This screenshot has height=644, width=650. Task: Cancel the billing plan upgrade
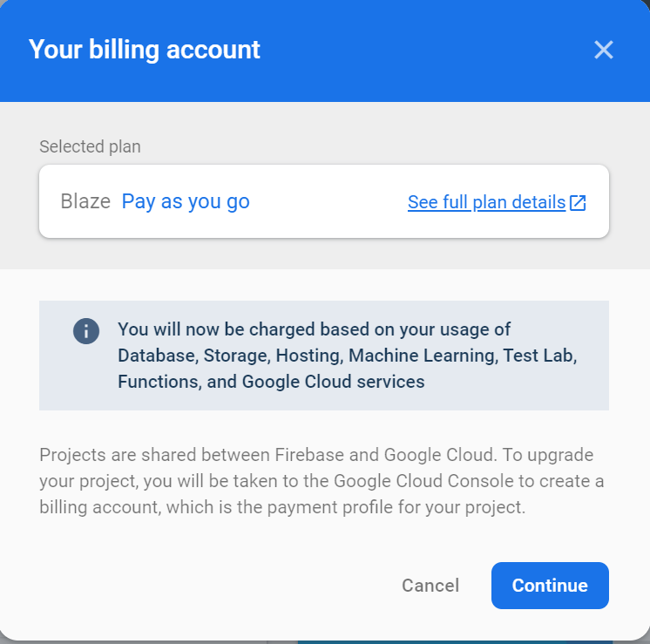tap(430, 586)
